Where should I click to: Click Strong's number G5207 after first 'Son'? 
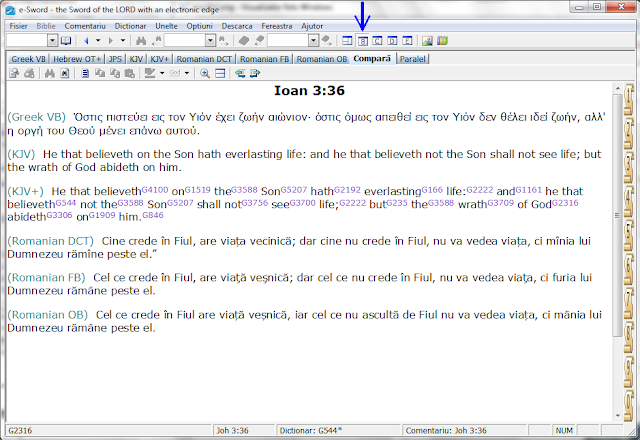pos(293,190)
